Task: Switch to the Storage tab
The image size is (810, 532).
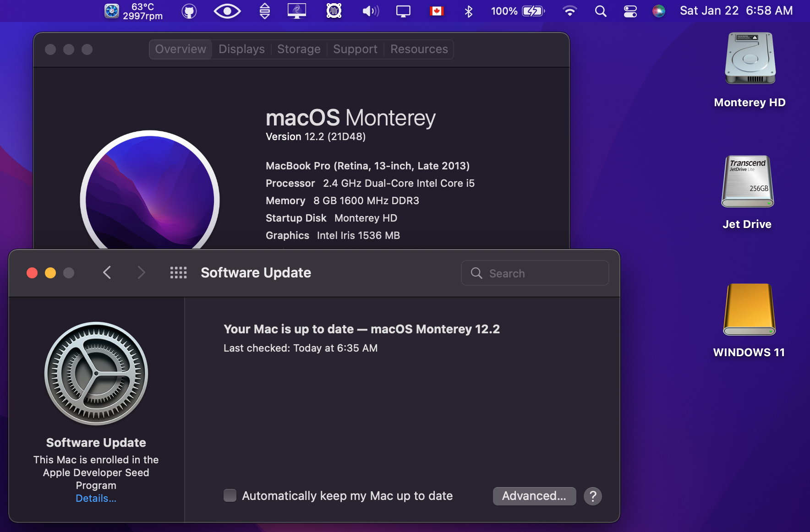Action: click(299, 49)
